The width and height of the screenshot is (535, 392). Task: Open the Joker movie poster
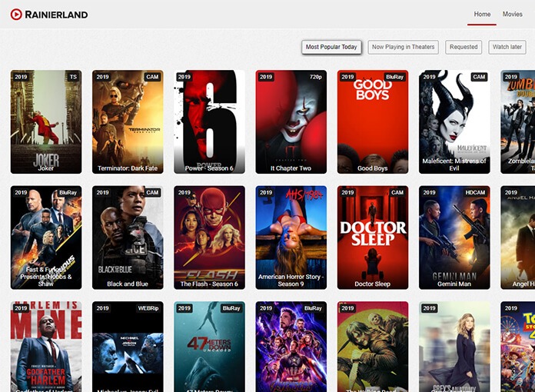point(46,121)
